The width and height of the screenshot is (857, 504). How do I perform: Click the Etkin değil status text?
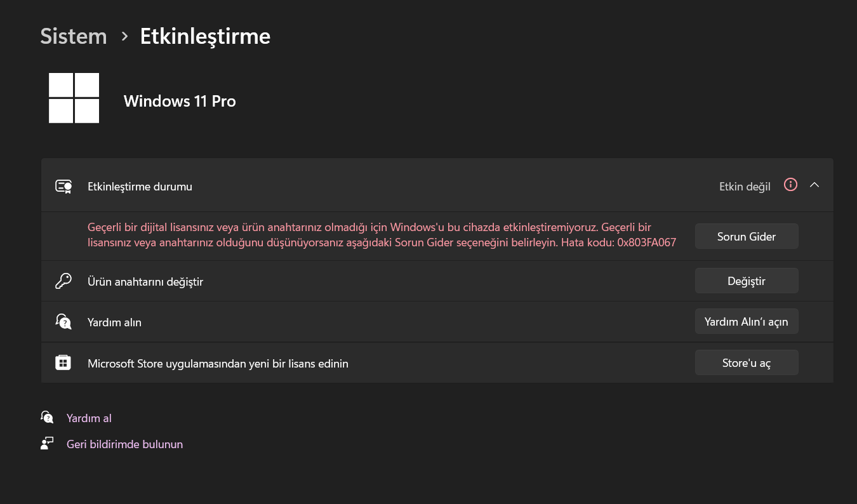(x=745, y=187)
